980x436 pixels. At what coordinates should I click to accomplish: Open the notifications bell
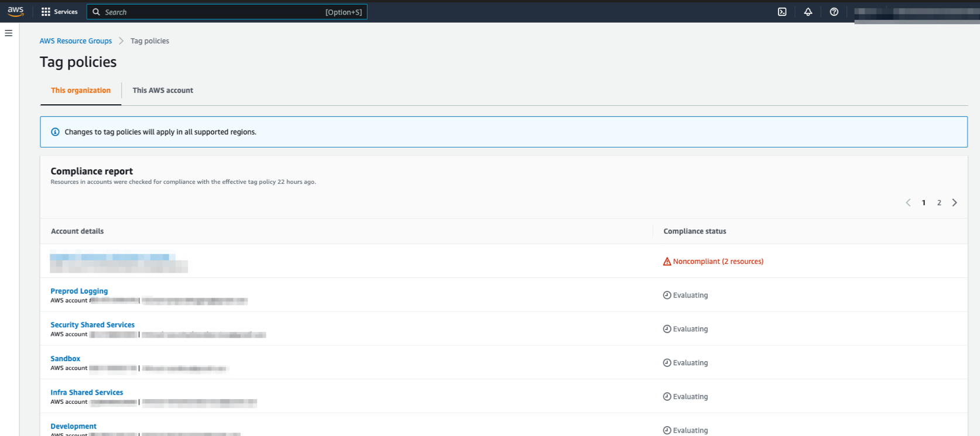click(808, 12)
